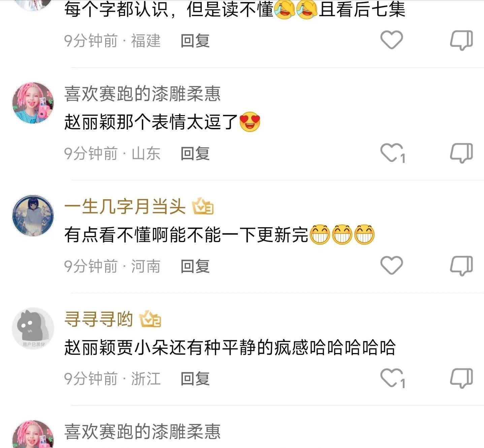484x448 pixels.
Task: Like the 赵丽颖那个表情太逗了 comment
Action: (392, 153)
